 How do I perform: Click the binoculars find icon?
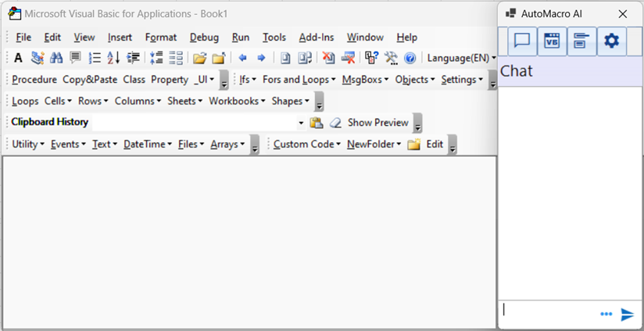[56, 58]
